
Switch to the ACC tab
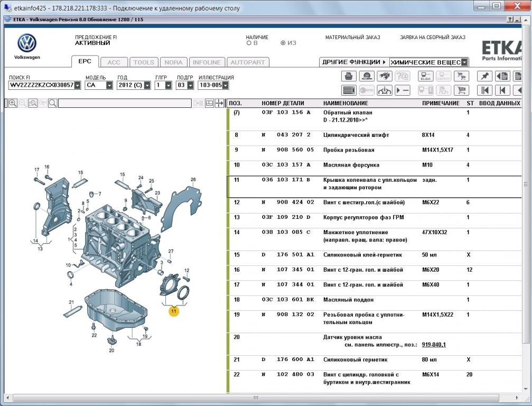pos(114,62)
